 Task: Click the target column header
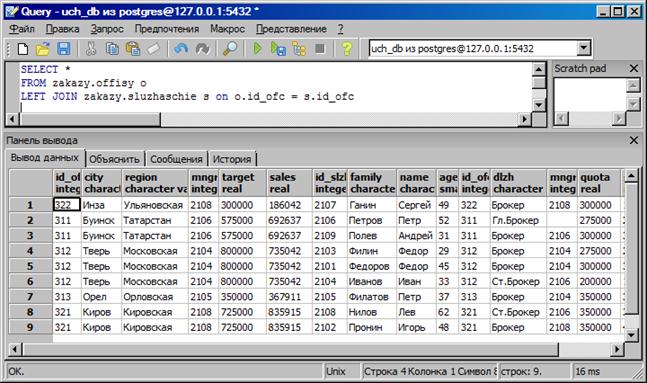coord(242,183)
